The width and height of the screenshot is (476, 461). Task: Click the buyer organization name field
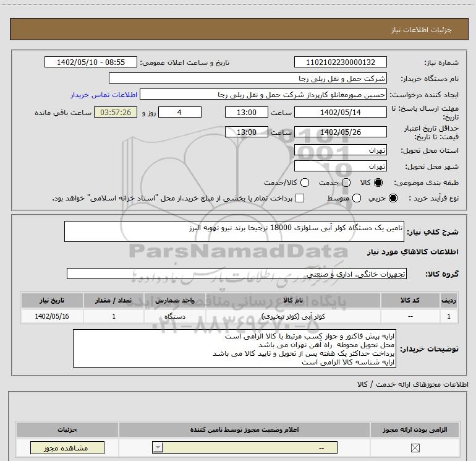(x=248, y=79)
